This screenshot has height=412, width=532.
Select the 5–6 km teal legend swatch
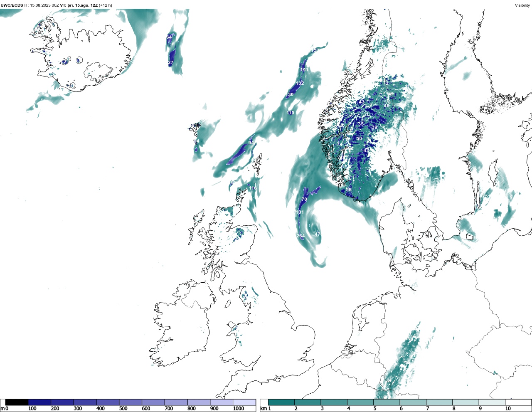pyautogui.click(x=387, y=402)
